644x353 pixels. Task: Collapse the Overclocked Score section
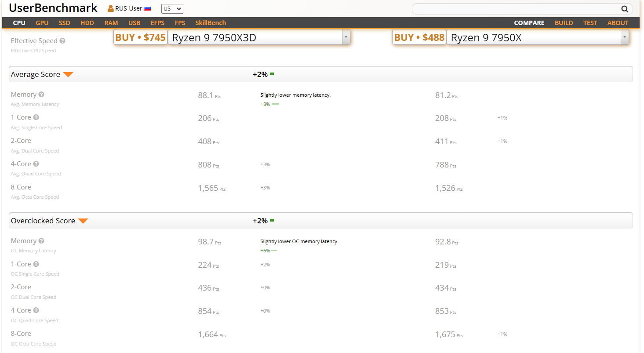coord(83,221)
